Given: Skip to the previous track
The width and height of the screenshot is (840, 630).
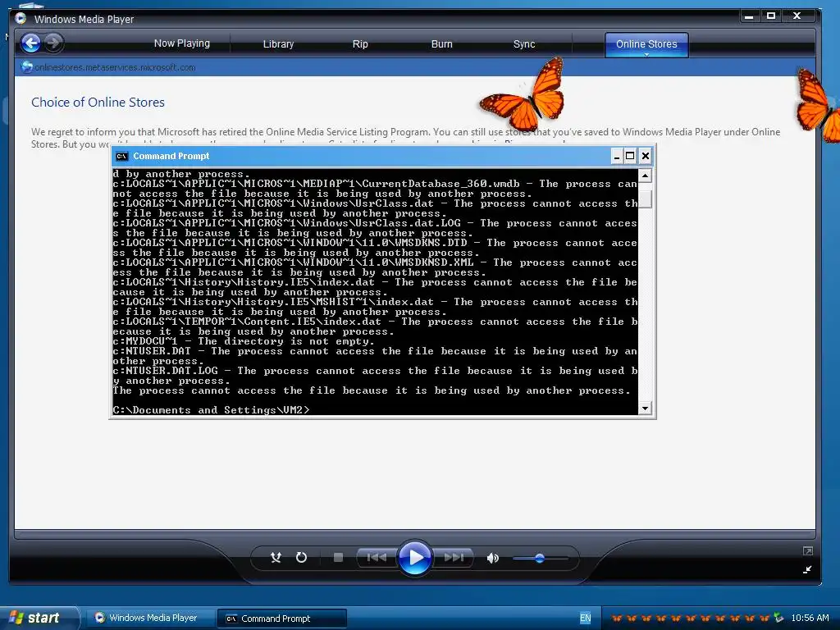Looking at the screenshot, I should pos(377,558).
